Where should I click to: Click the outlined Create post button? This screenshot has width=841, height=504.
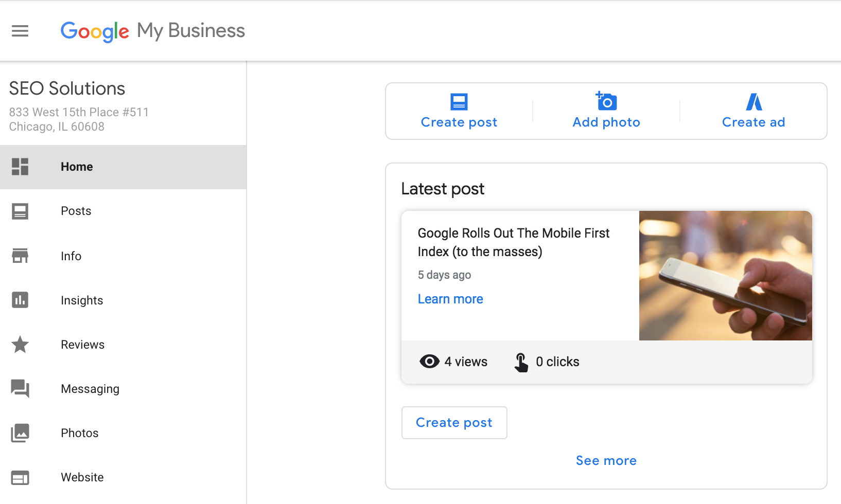(454, 423)
